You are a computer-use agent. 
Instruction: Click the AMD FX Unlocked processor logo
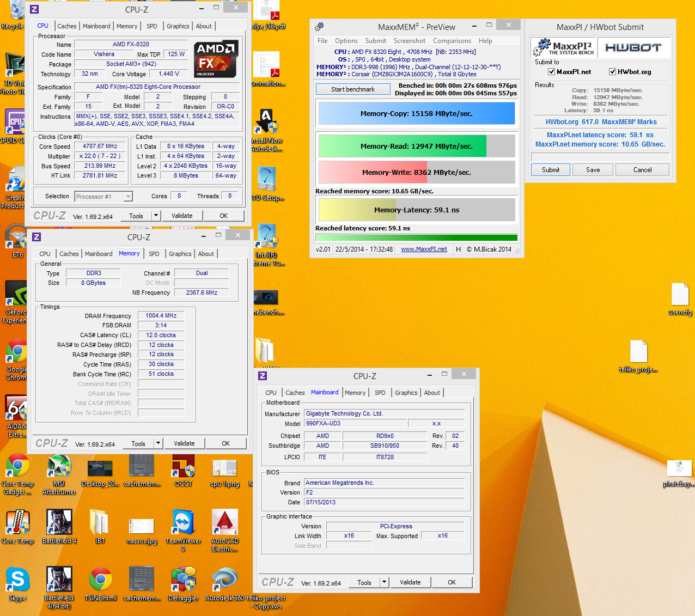point(216,59)
